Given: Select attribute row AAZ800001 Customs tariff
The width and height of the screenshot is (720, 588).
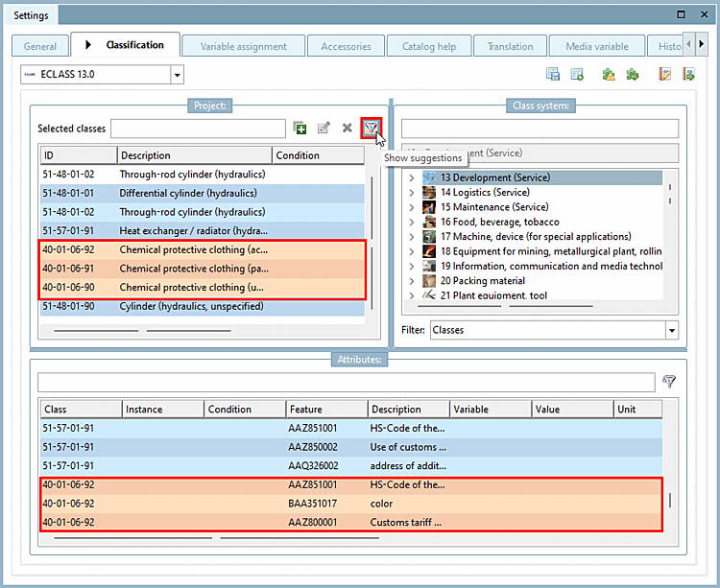Looking at the screenshot, I should (x=351, y=522).
